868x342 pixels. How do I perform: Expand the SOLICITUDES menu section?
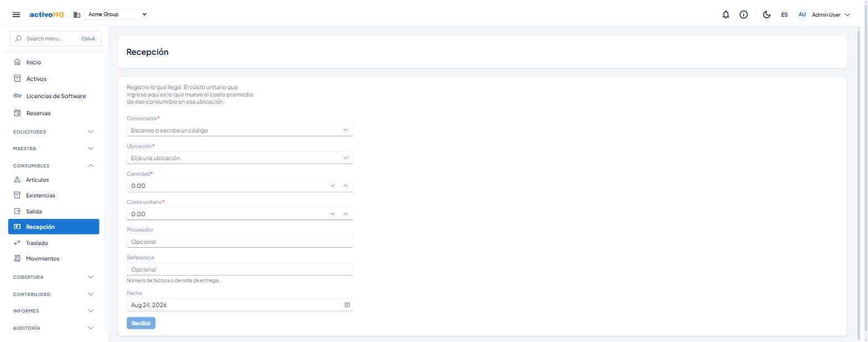(54, 132)
